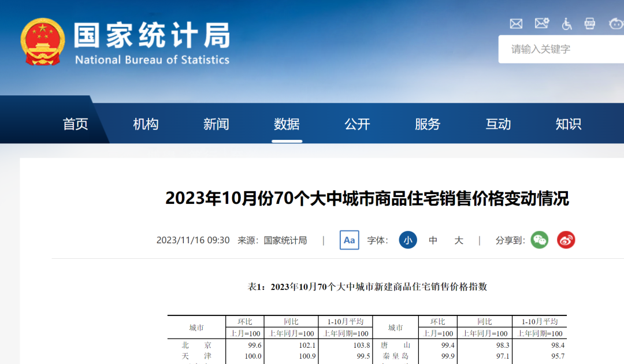Enable accessibility mode via wheelchair icon
Screen dimensions: 624x364
(x=566, y=24)
